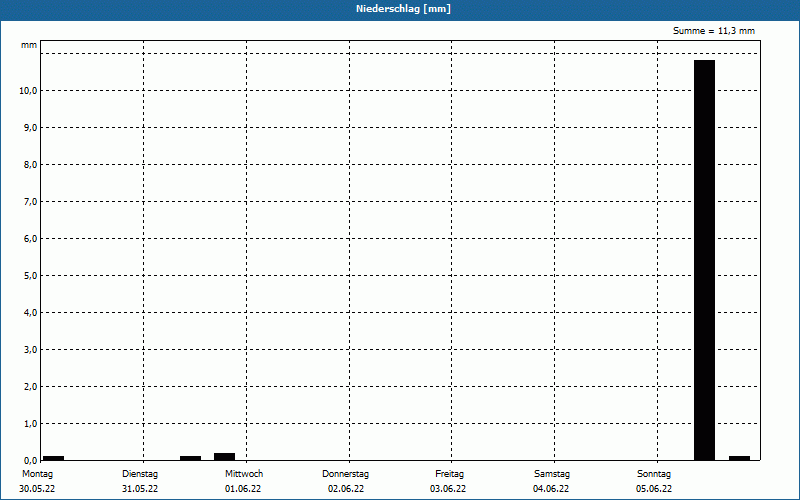Click the first small bar on Monday
Screen dimensions: 800x500
pyautogui.click(x=53, y=458)
